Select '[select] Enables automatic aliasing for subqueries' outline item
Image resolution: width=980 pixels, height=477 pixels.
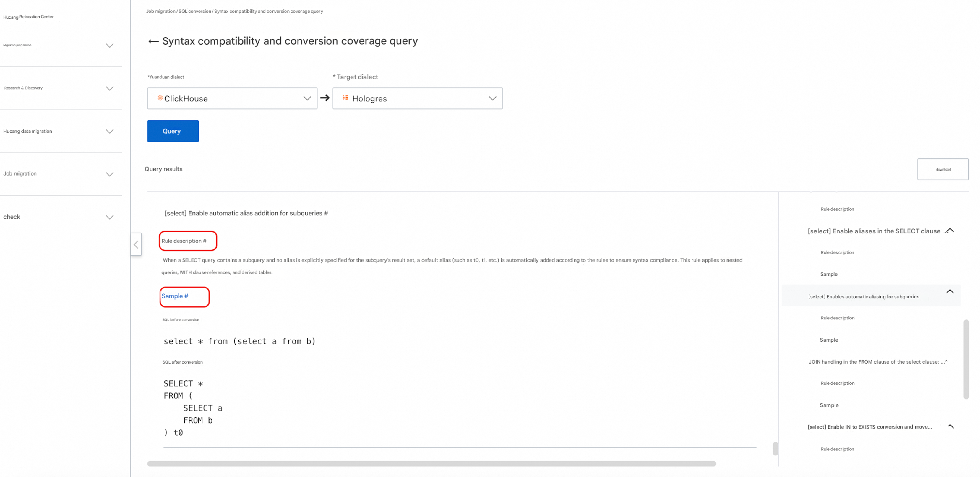pos(863,297)
